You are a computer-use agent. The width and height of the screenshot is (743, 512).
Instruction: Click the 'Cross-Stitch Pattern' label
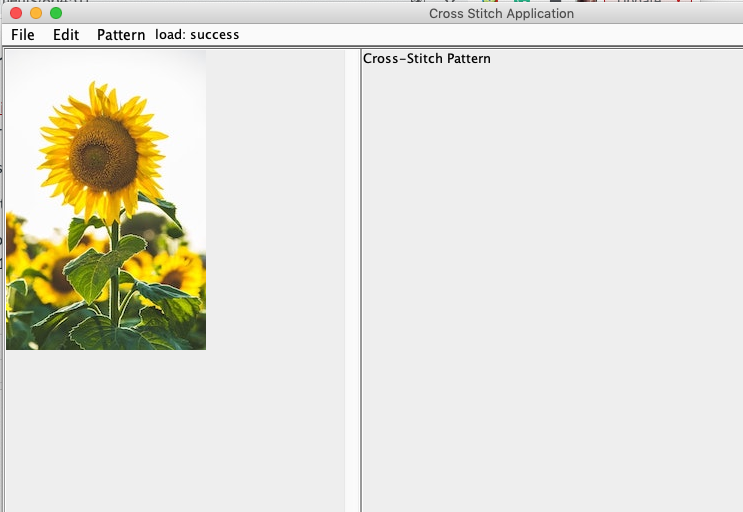tap(426, 58)
